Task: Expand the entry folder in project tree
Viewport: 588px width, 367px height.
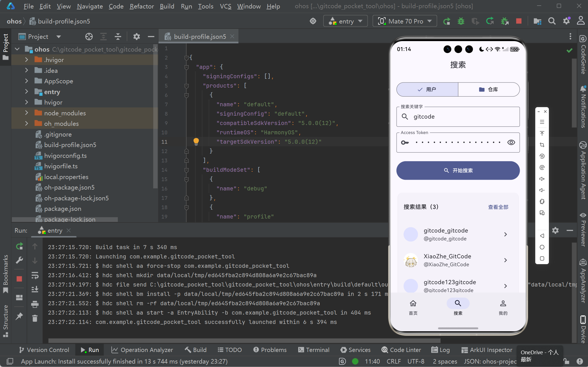Action: [27, 92]
